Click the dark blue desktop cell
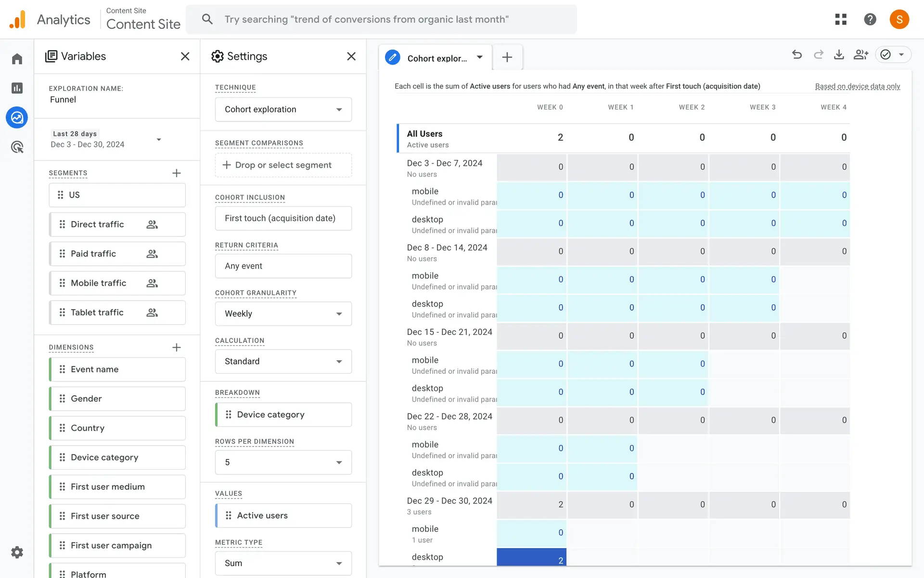The width and height of the screenshot is (924, 578). 531,558
